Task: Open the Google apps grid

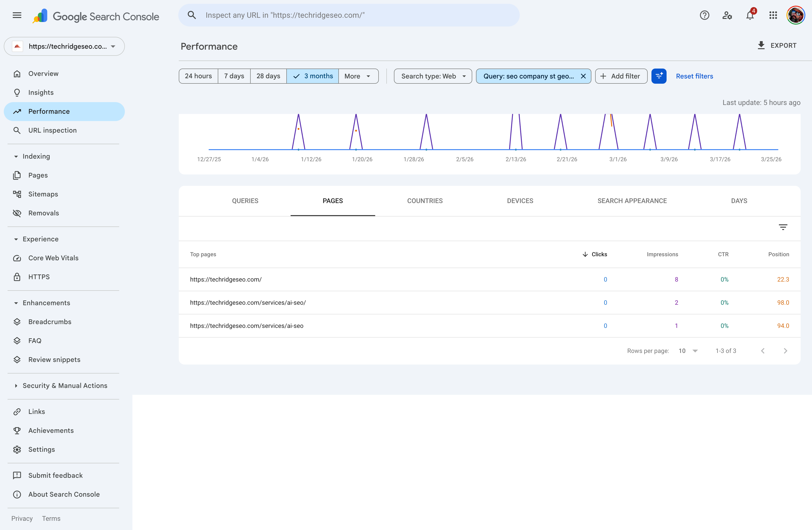Action: coord(773,15)
